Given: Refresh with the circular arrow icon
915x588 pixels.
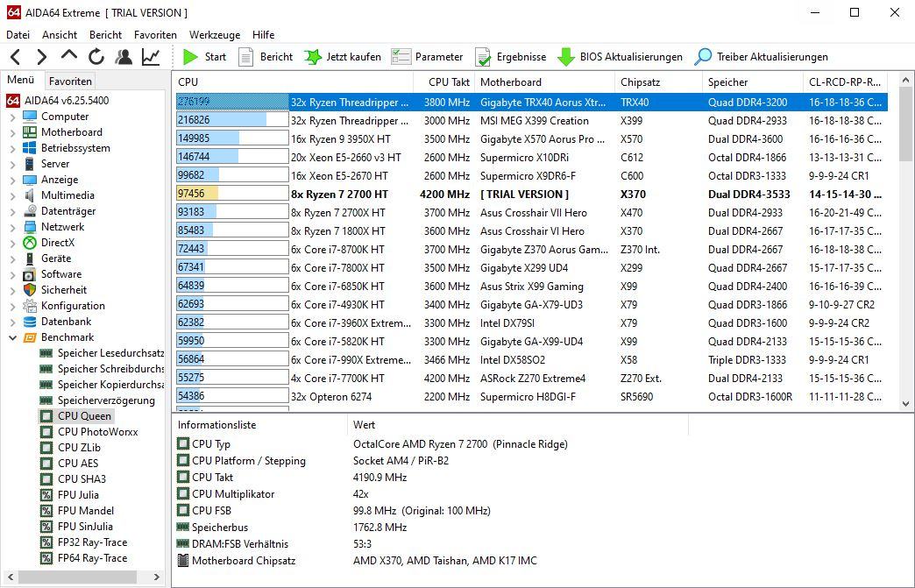Looking at the screenshot, I should 96,57.
